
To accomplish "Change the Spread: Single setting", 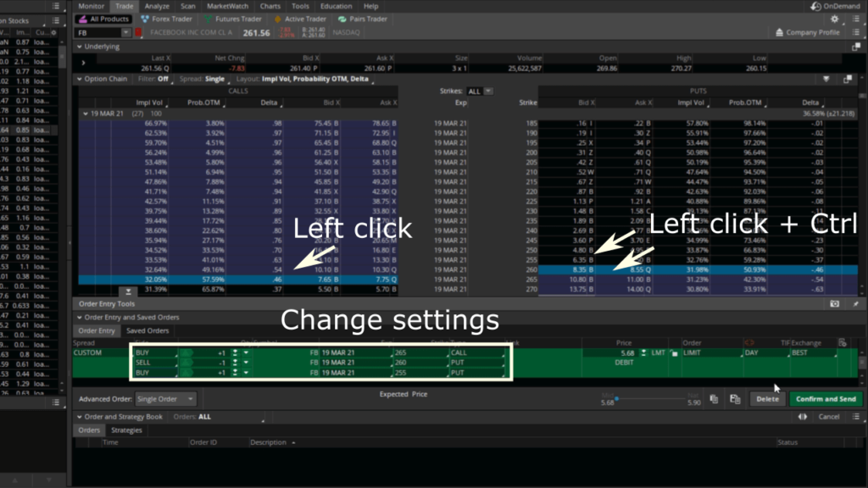I will pos(203,79).
